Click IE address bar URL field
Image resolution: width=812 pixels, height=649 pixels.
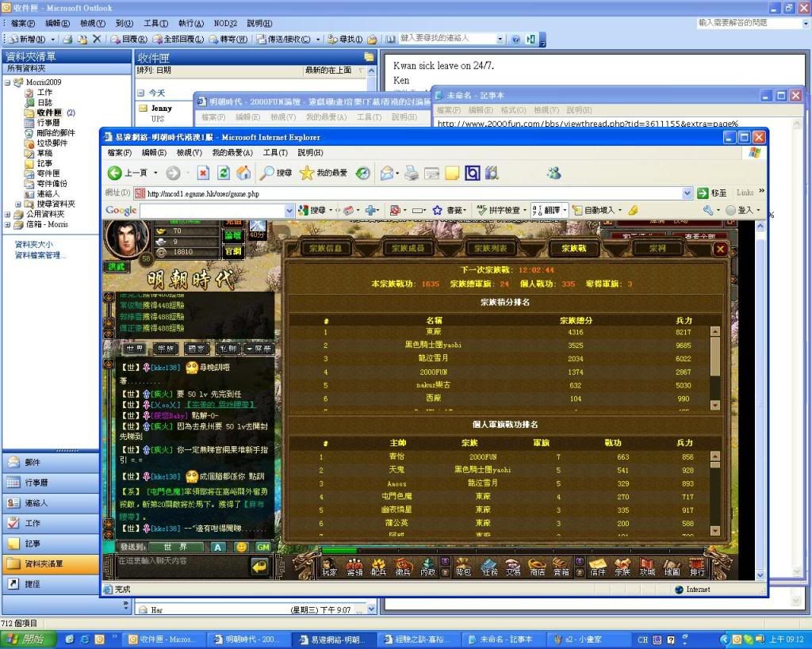[408, 193]
